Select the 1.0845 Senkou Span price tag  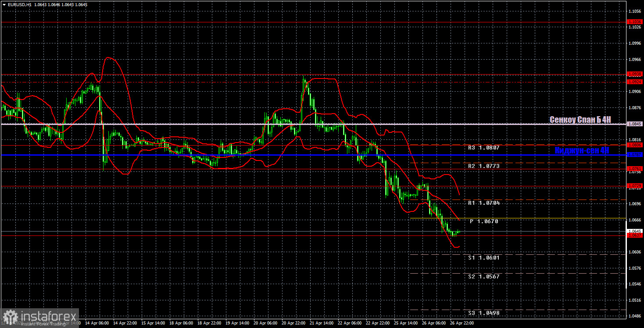point(635,124)
